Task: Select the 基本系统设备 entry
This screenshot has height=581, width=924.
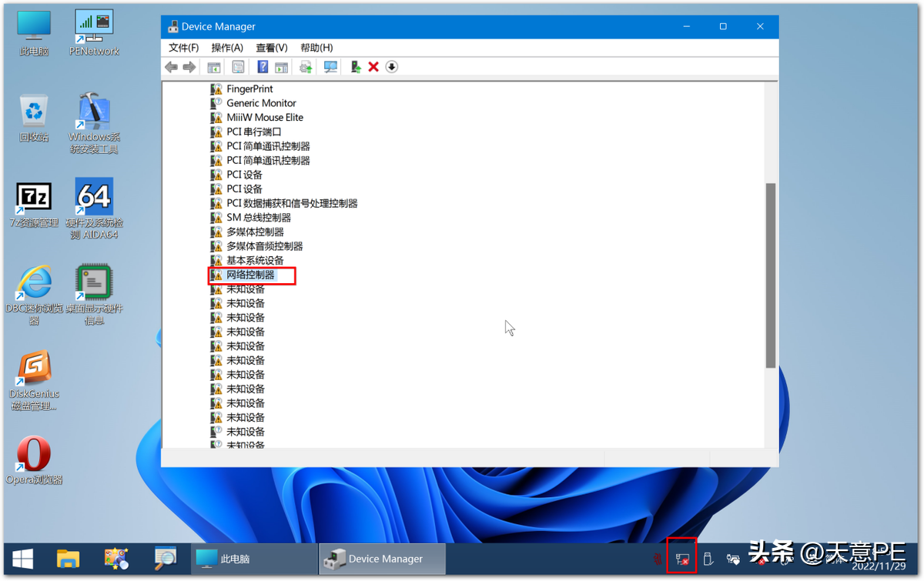Action: [255, 261]
